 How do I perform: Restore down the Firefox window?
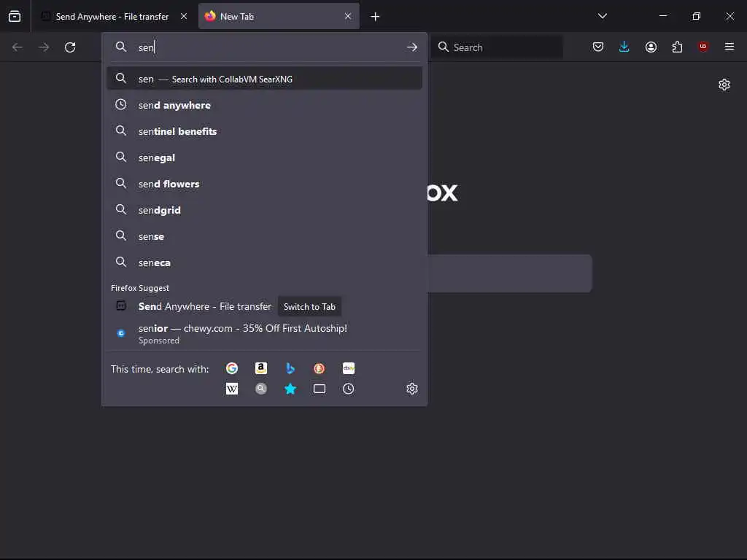697,16
